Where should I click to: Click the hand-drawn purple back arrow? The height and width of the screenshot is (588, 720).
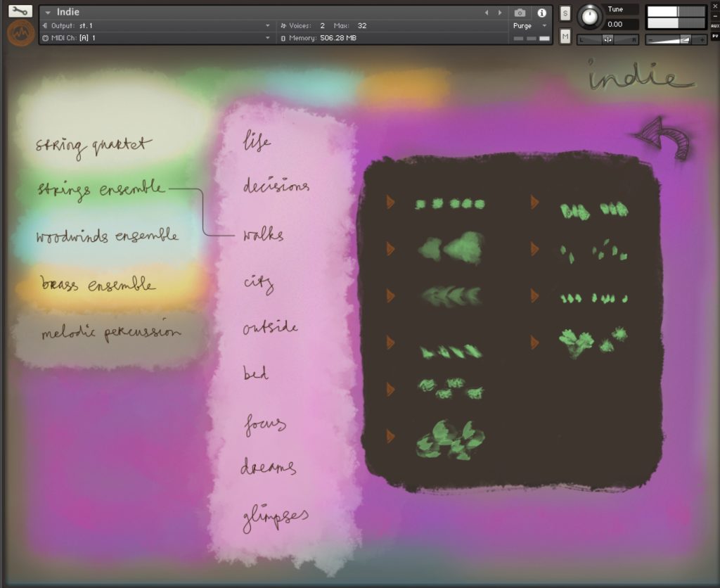662,138
